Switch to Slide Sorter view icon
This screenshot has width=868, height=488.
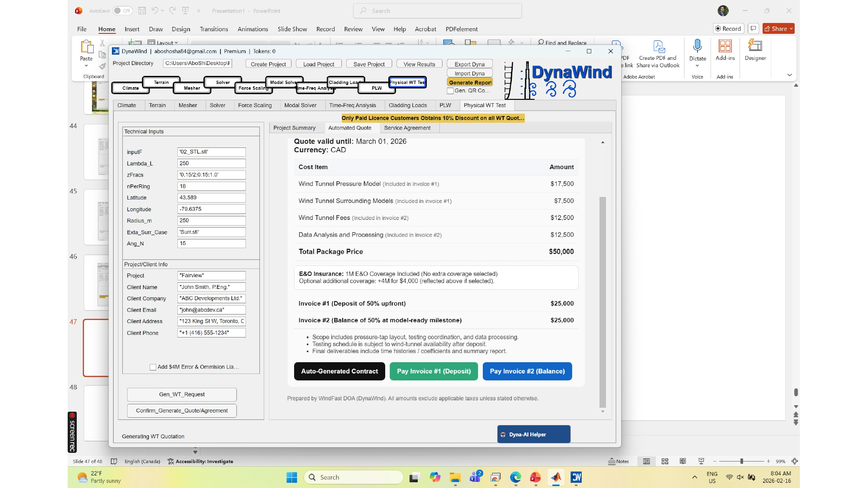tap(665, 462)
